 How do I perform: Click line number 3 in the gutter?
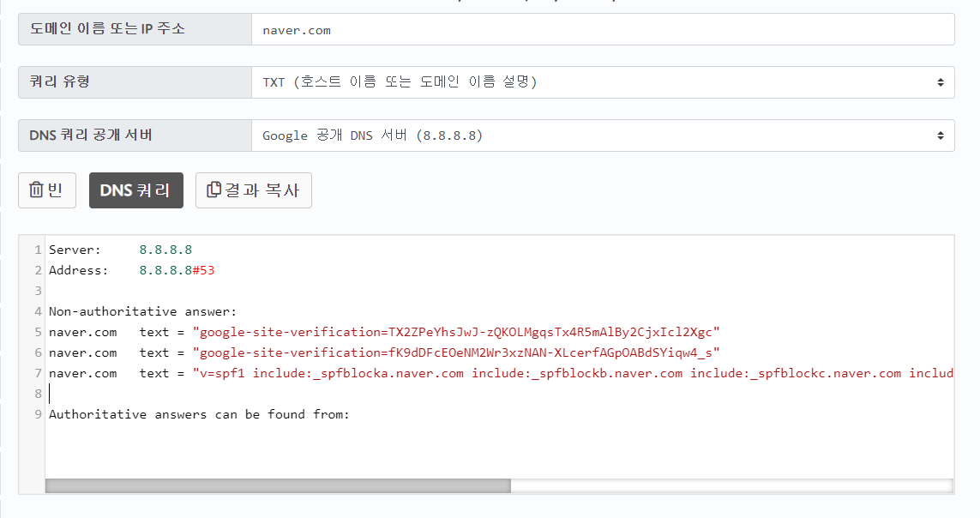(x=38, y=292)
